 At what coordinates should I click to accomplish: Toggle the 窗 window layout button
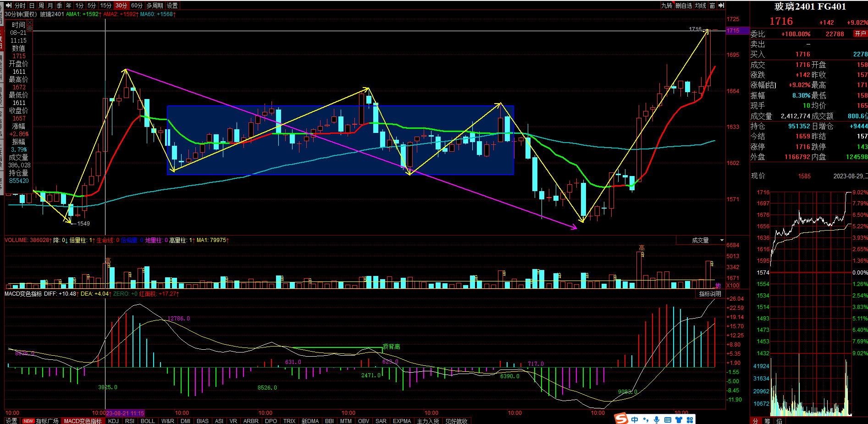point(712,6)
